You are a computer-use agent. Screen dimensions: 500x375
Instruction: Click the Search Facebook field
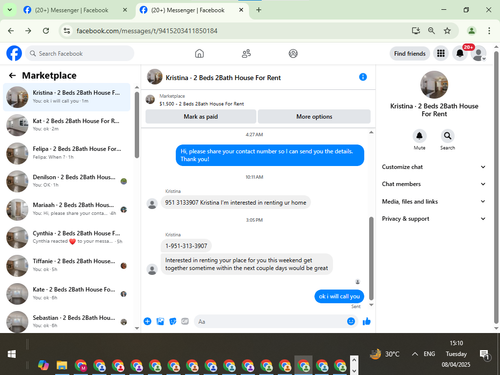pos(79,53)
